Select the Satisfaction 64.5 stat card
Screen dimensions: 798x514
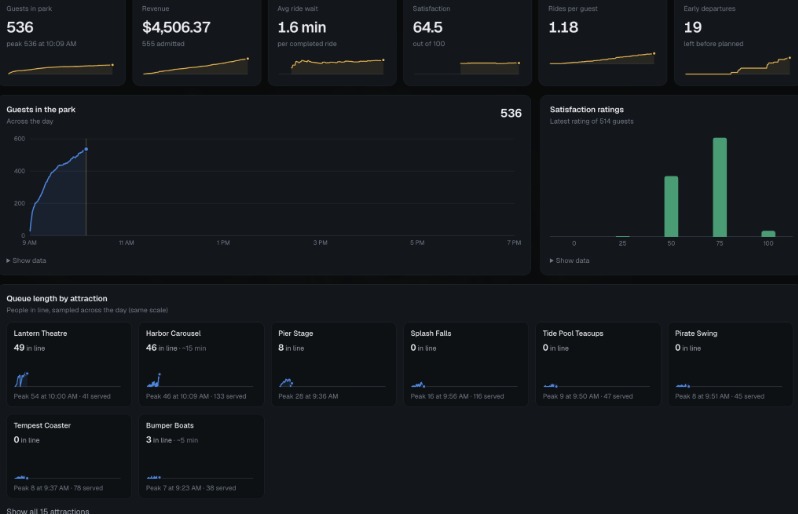pyautogui.click(x=467, y=41)
